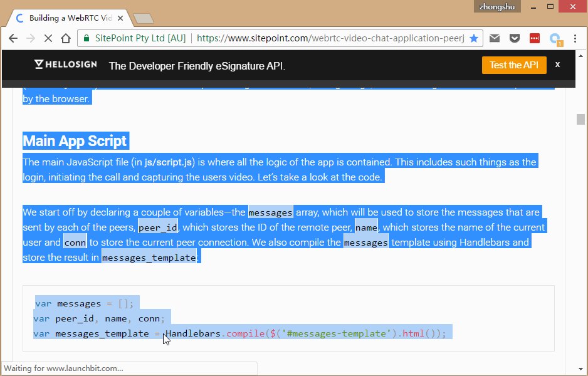The image size is (588, 376).
Task: Click the scrollbar up arrow
Action: (580, 56)
